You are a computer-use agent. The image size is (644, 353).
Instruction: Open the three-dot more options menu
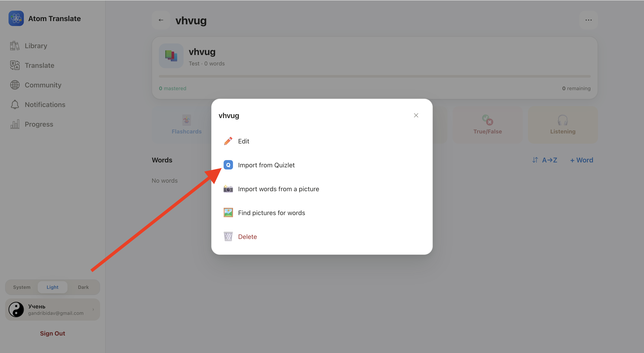click(x=588, y=20)
